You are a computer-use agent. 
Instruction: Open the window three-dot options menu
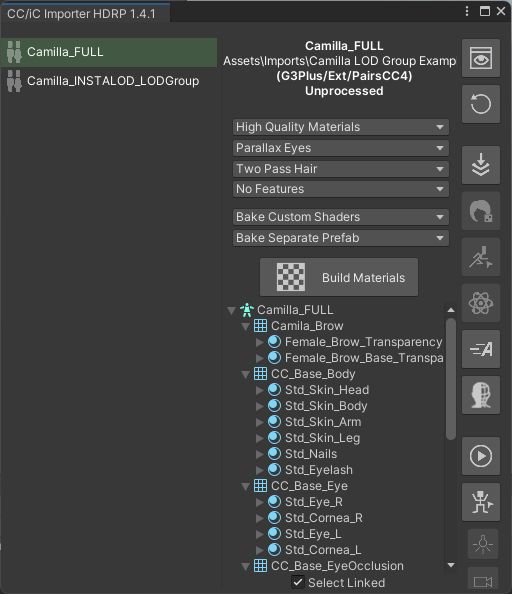(x=467, y=11)
